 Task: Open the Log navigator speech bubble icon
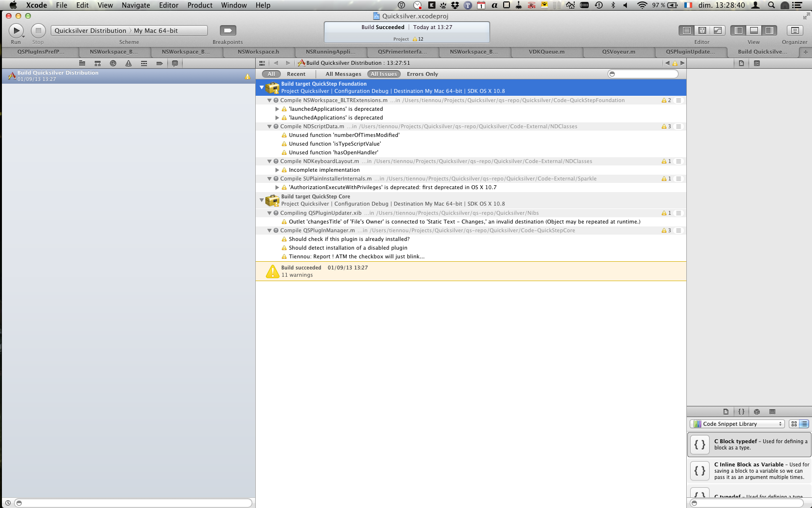(x=175, y=63)
